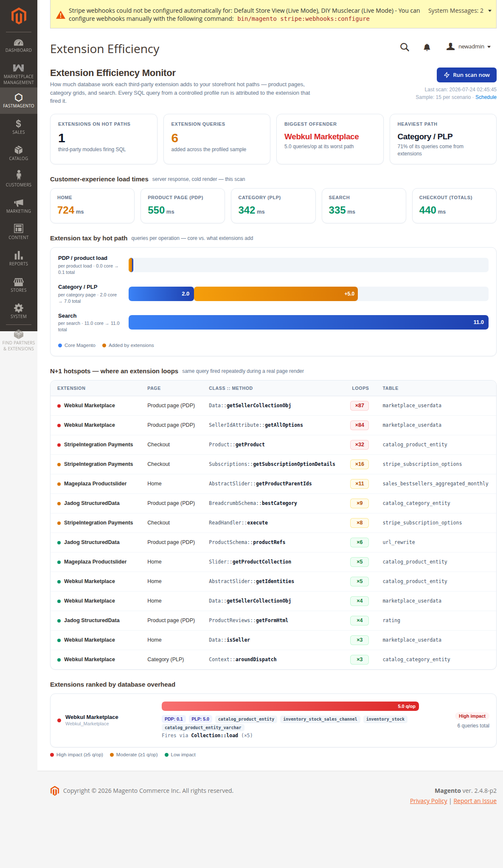This screenshot has height=868, width=503.
Task: Click the Biggest Offender Webkul Marketplace card
Action: (x=330, y=139)
